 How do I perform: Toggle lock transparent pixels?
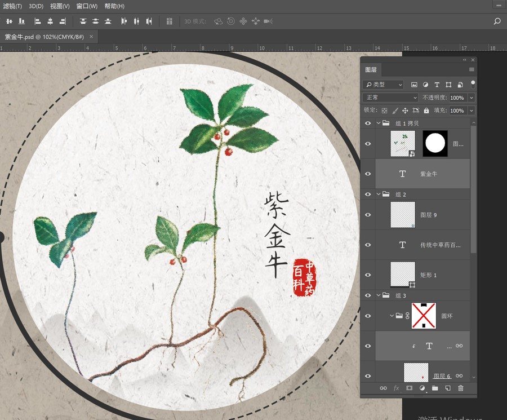click(x=384, y=110)
